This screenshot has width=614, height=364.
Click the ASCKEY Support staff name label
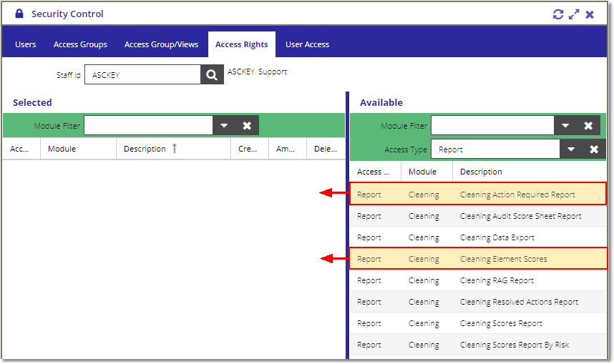pos(258,72)
